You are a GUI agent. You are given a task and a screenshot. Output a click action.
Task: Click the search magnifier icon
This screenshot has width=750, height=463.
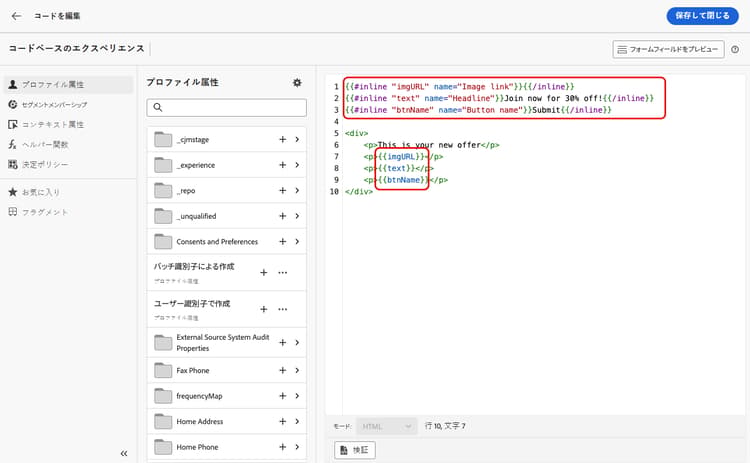tap(158, 108)
